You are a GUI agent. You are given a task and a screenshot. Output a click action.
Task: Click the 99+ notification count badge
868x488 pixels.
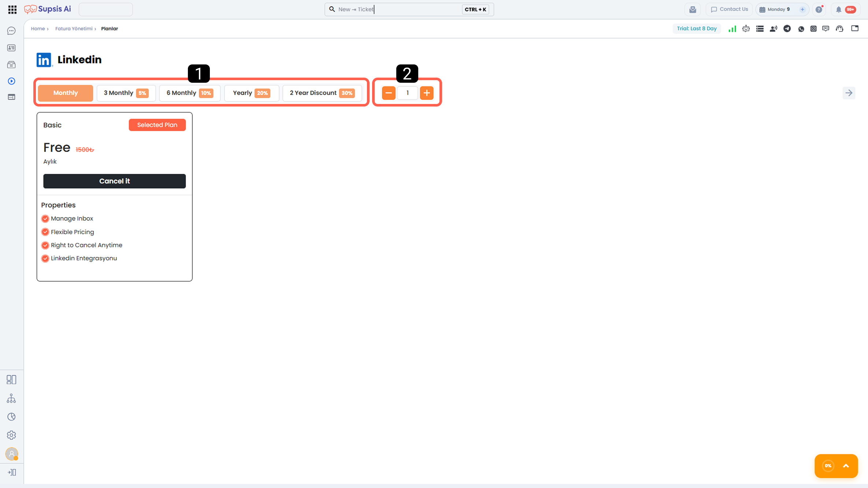(850, 10)
